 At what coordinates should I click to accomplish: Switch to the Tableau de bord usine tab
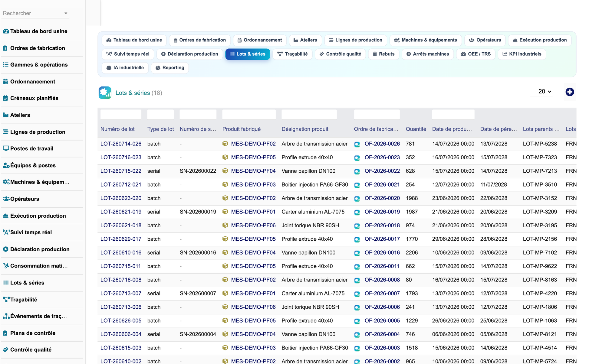[134, 40]
